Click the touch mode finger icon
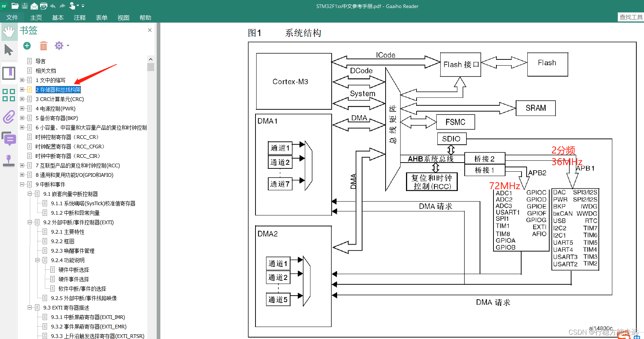This screenshot has width=644, height=339. [72, 6]
